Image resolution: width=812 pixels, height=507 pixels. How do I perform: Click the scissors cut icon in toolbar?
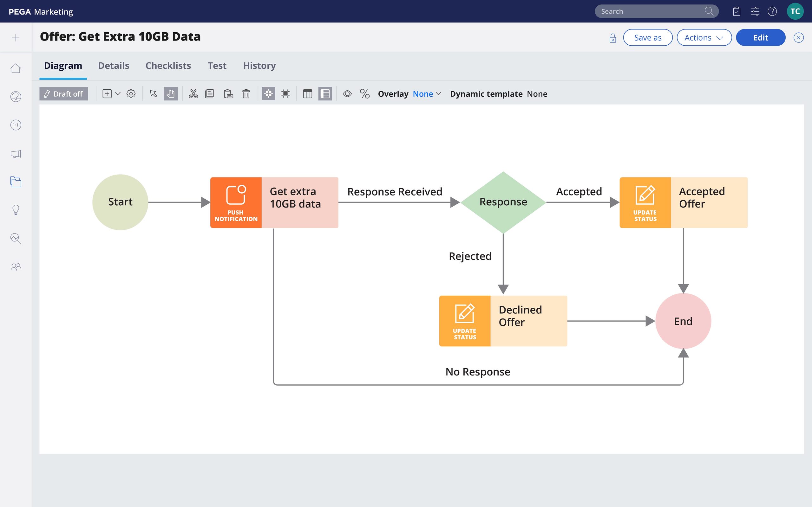tap(193, 93)
